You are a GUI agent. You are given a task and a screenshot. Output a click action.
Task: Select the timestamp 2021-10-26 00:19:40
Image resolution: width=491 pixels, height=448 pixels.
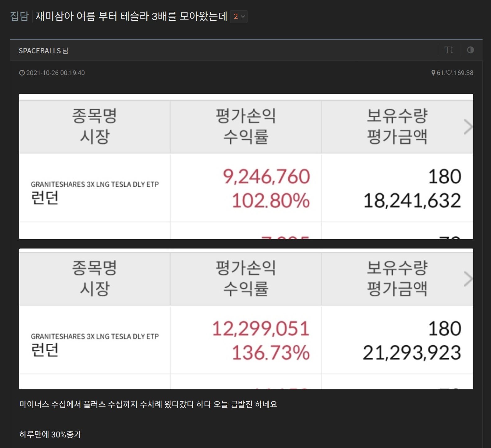tap(55, 73)
